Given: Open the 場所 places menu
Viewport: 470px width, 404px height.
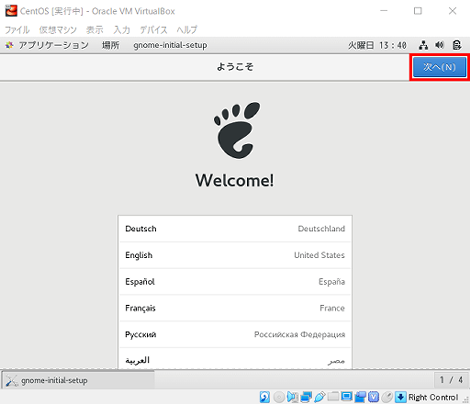Looking at the screenshot, I should [111, 45].
